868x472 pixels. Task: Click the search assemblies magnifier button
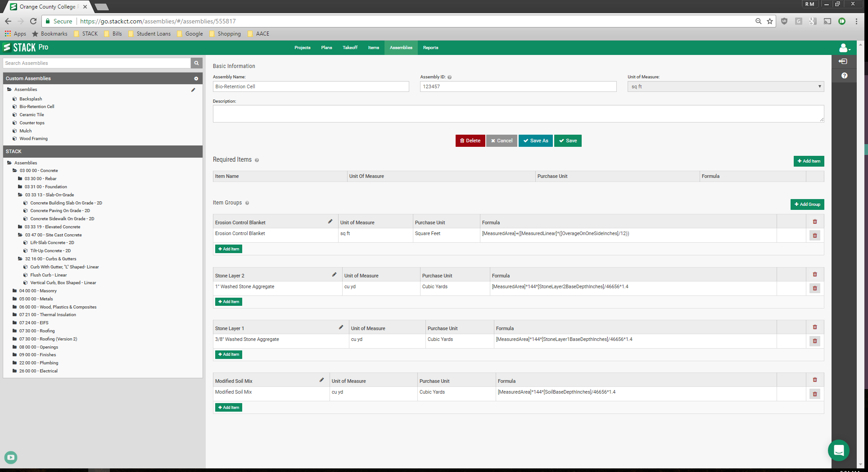click(196, 63)
